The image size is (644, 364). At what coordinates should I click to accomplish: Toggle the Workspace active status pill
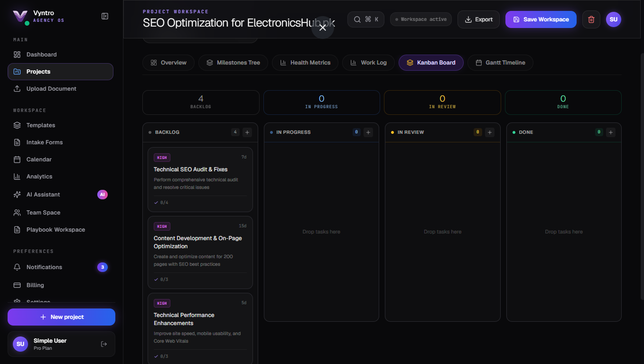point(421,19)
